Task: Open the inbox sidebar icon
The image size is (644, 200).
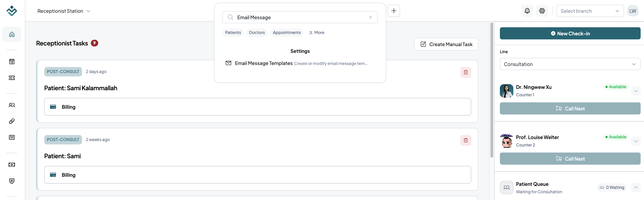Action: [x=12, y=137]
